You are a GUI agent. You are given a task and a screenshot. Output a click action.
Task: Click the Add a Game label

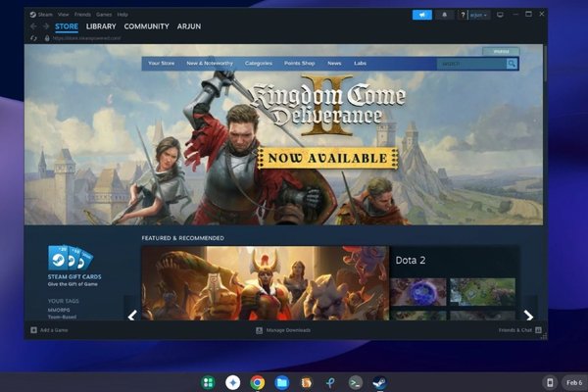(54, 330)
